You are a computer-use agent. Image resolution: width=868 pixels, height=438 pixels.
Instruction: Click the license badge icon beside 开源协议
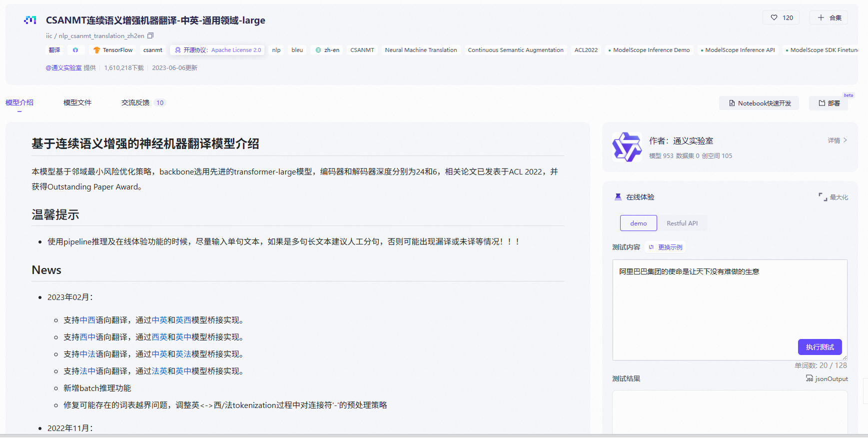tap(178, 50)
